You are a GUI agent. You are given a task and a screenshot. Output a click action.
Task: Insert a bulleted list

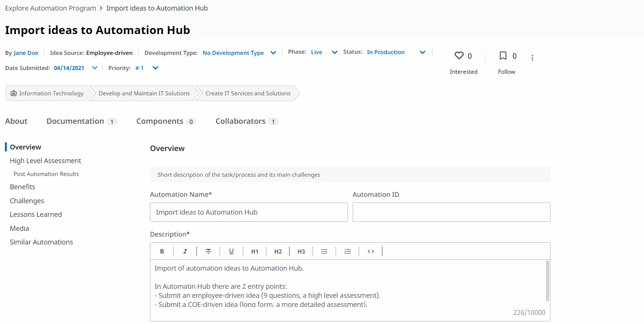(324, 251)
